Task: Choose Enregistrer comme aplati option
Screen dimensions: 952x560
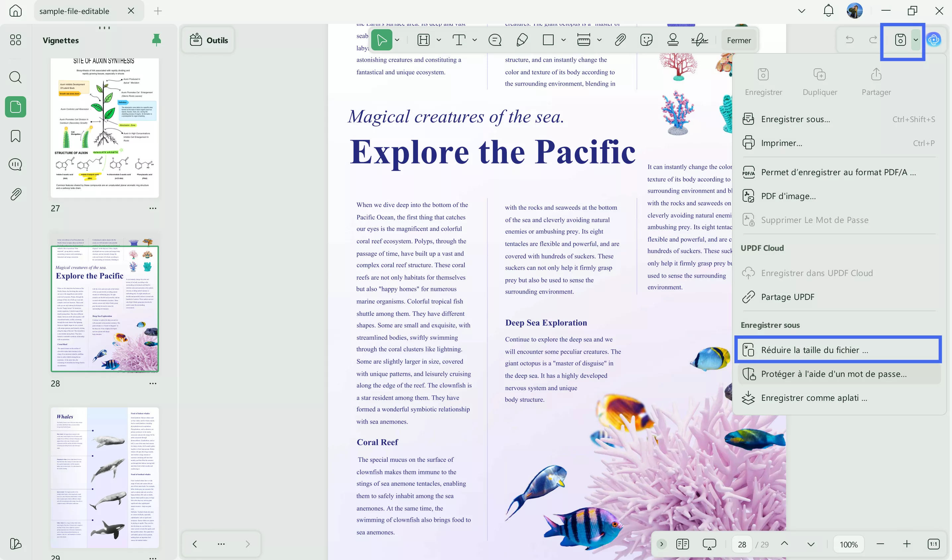Action: (x=839, y=398)
